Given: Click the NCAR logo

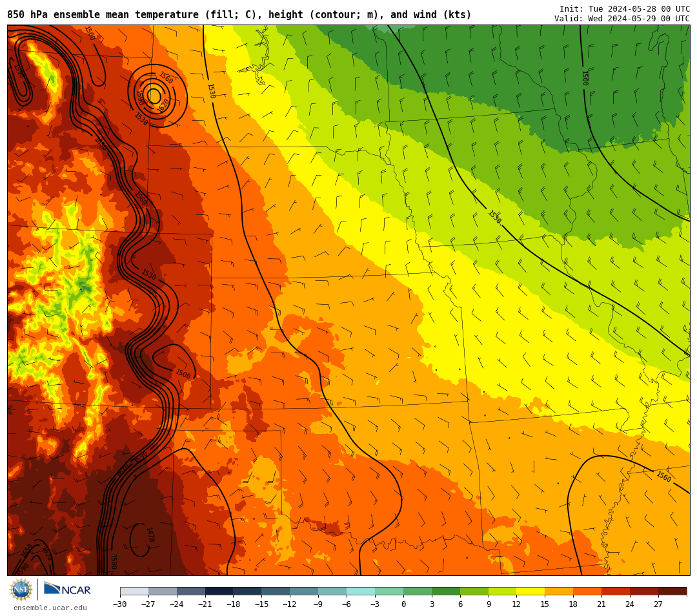Looking at the screenshot, I should click(67, 590).
